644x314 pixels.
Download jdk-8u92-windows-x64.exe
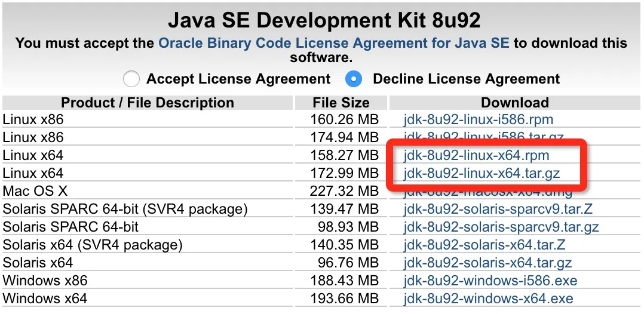coord(488,298)
